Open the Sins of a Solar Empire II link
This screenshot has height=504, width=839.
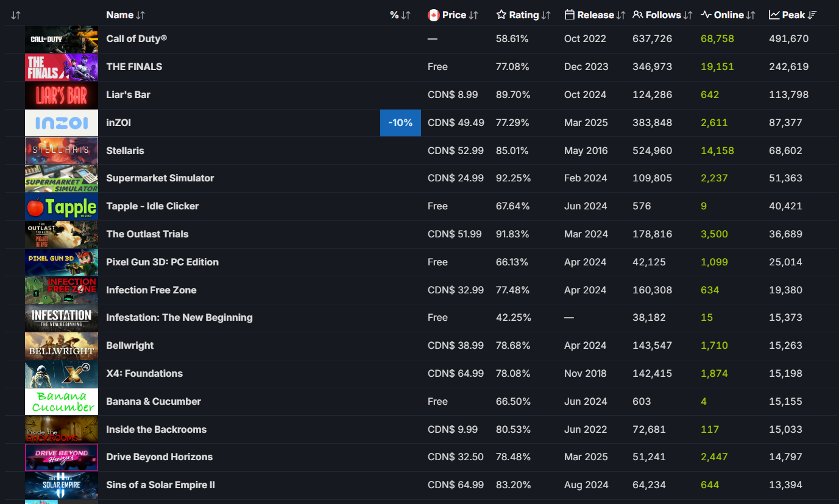[160, 485]
